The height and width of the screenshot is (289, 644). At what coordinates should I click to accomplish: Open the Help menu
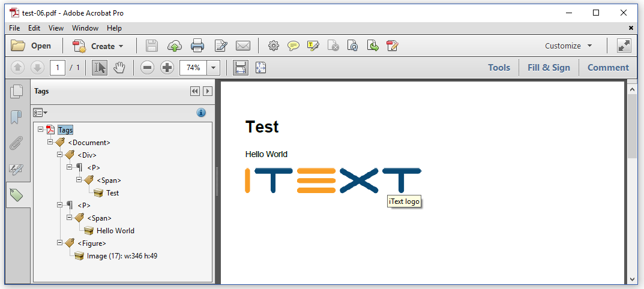click(114, 28)
